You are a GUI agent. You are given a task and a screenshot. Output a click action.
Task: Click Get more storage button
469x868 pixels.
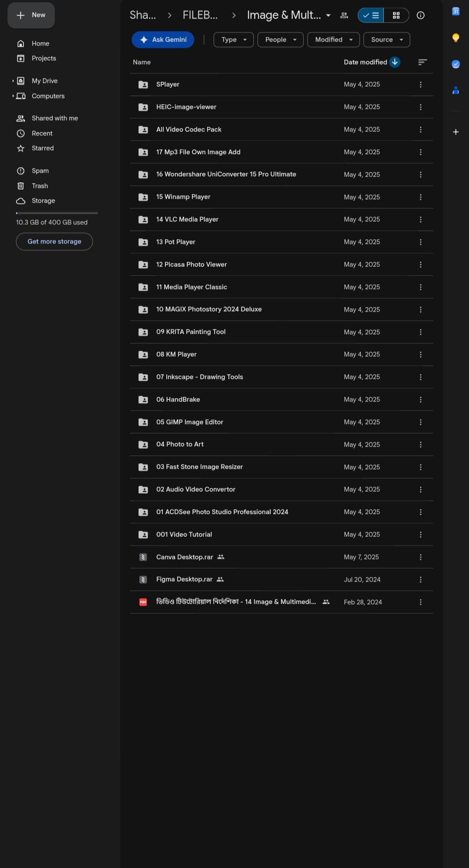tap(54, 242)
